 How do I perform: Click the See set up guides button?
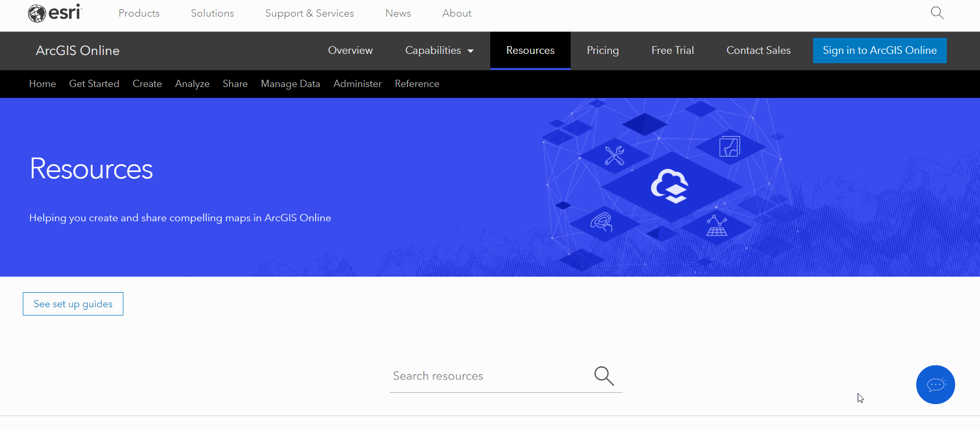73,304
